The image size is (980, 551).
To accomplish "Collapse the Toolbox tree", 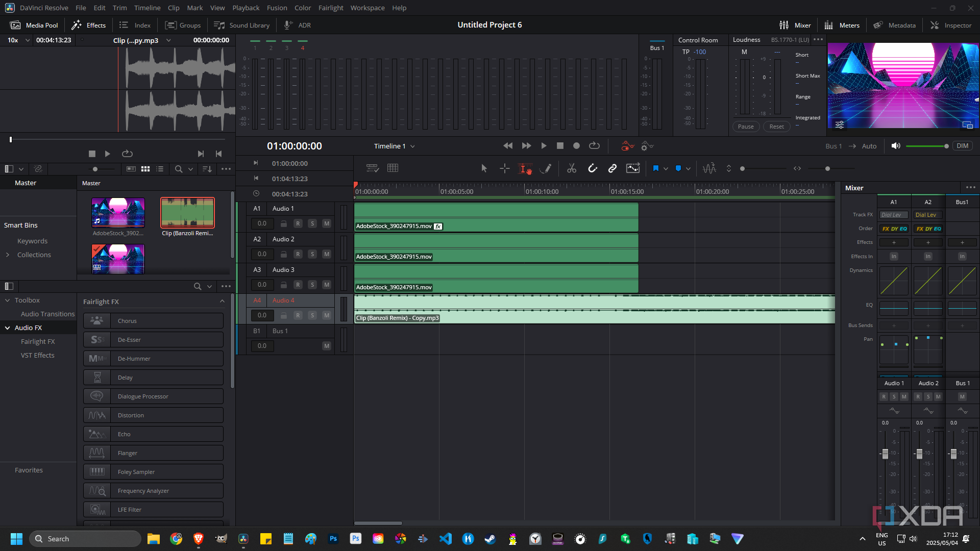I will (x=8, y=300).
